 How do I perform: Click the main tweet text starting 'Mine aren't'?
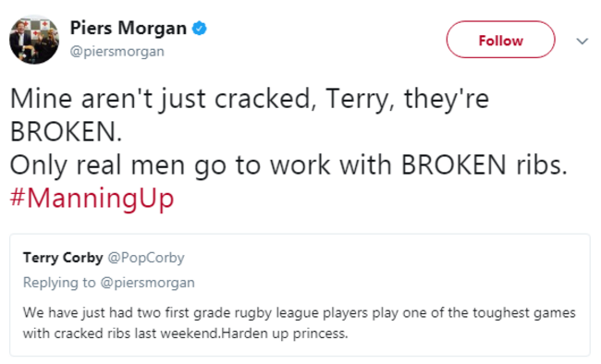click(249, 99)
